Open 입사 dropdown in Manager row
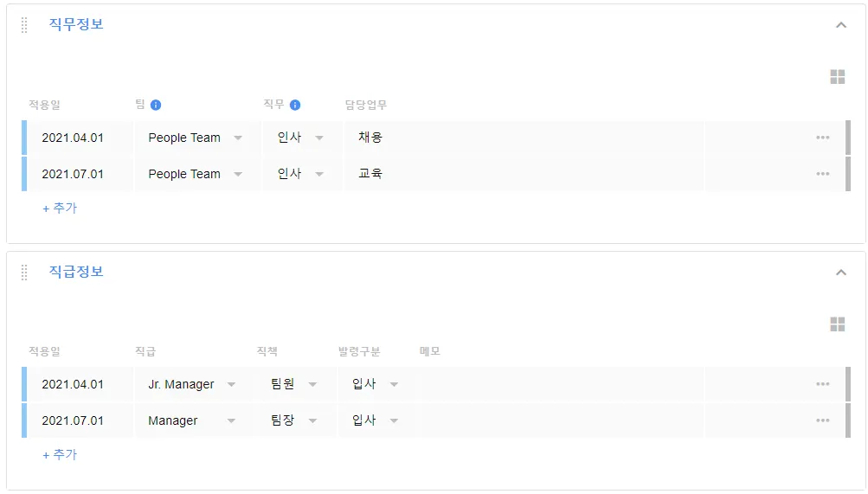Viewport: 868px width, 494px height. (x=394, y=420)
